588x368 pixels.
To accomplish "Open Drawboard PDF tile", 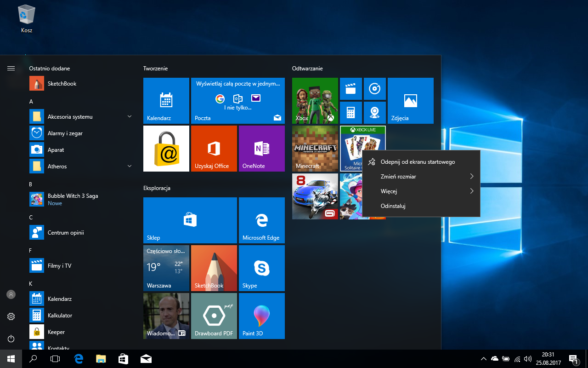I will pyautogui.click(x=214, y=316).
